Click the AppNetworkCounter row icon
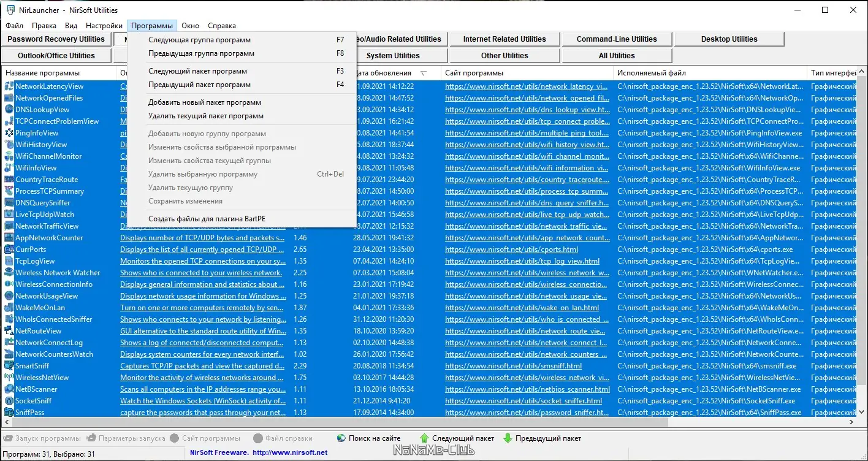Viewport: 868px width, 461px height. [x=9, y=238]
